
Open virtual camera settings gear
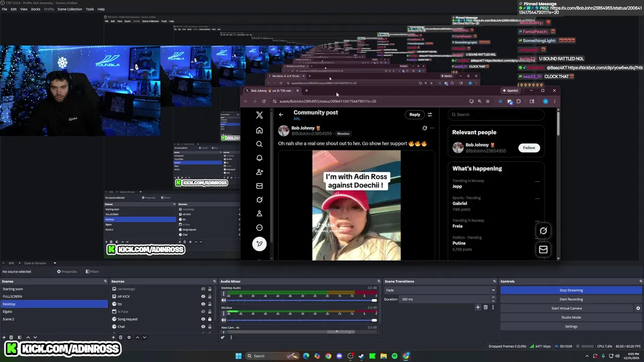click(638, 308)
